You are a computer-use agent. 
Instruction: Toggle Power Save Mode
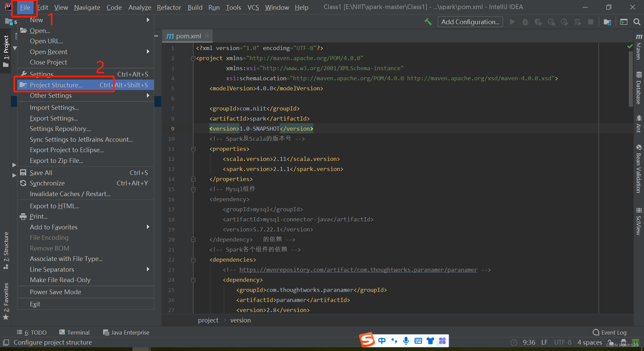coord(86,292)
